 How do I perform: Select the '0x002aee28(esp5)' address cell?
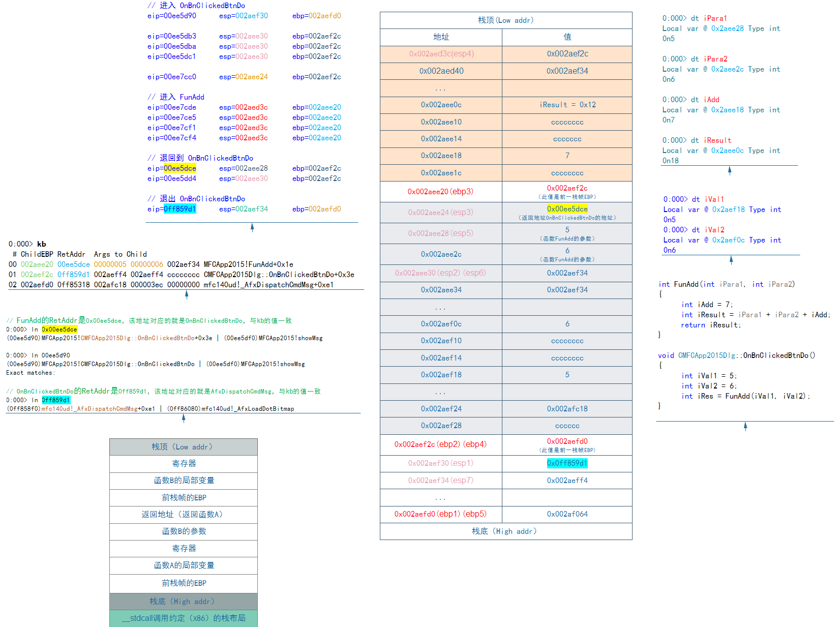[x=441, y=233]
